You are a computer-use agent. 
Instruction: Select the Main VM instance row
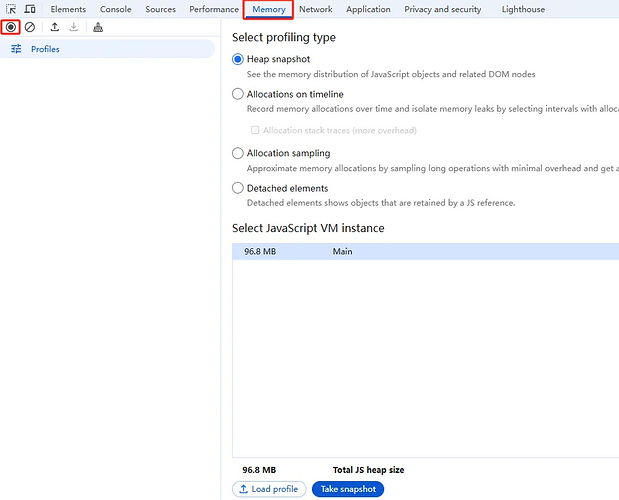click(426, 251)
